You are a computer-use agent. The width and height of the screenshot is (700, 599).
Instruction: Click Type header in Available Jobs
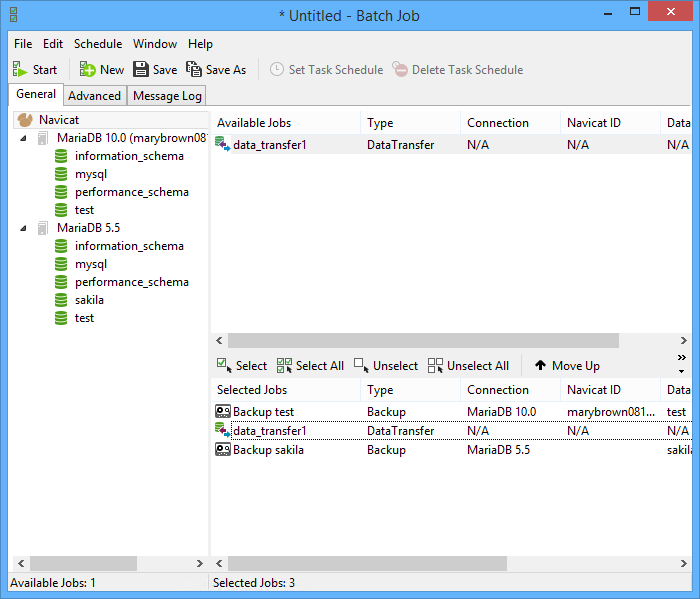point(410,123)
